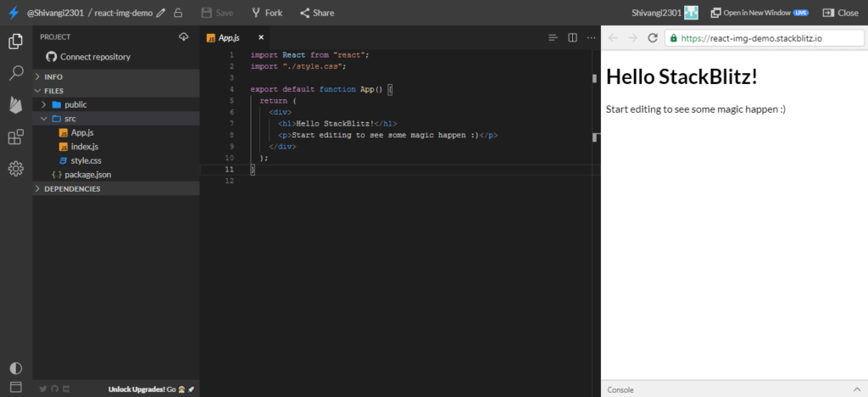Close the preview pane
868x397 pixels.
(841, 12)
